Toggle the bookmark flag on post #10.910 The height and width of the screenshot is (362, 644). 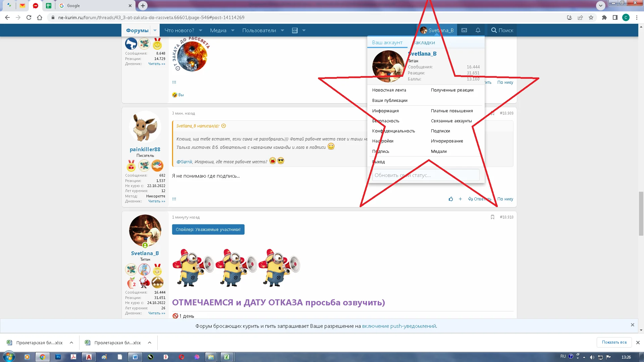[492, 217]
